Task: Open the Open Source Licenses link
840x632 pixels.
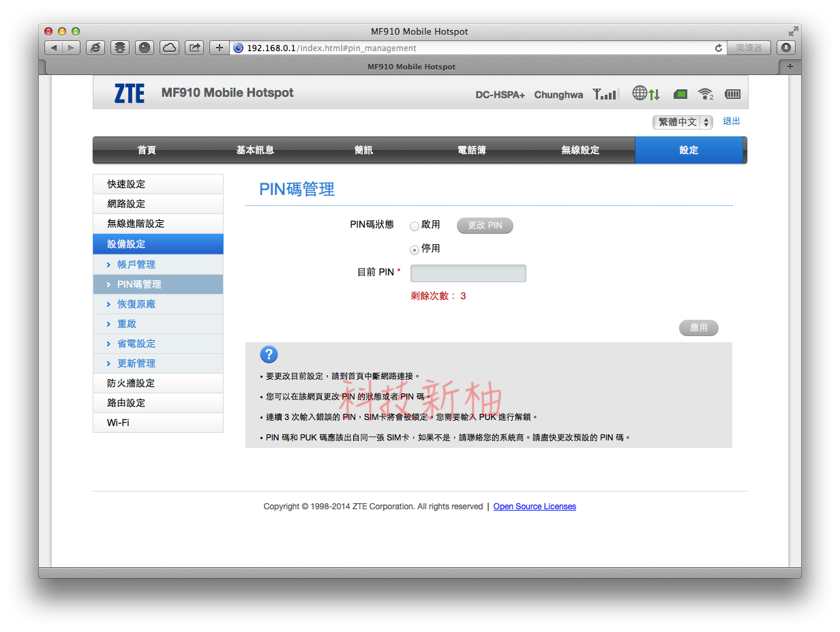Action: coord(535,507)
